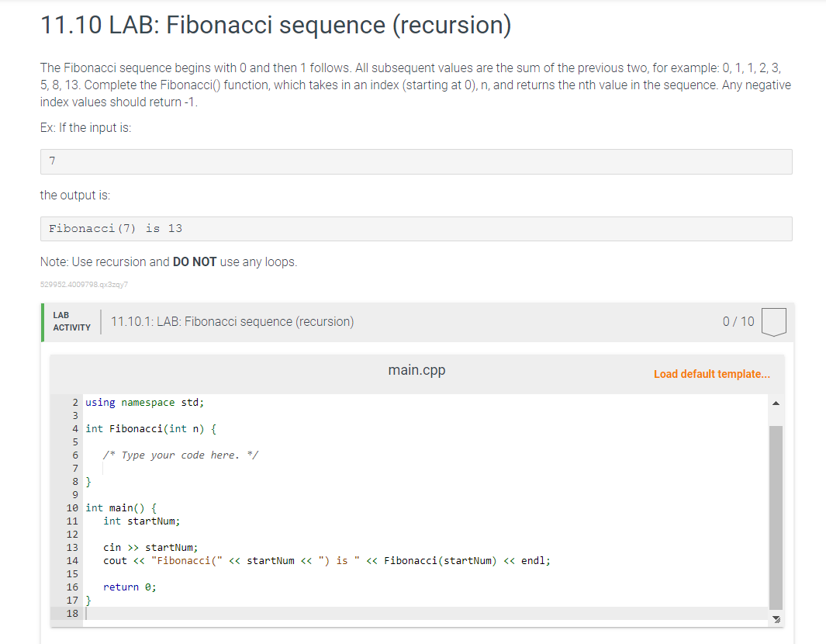Click the cout statement on line 14
This screenshot has width=826, height=644.
point(327,561)
